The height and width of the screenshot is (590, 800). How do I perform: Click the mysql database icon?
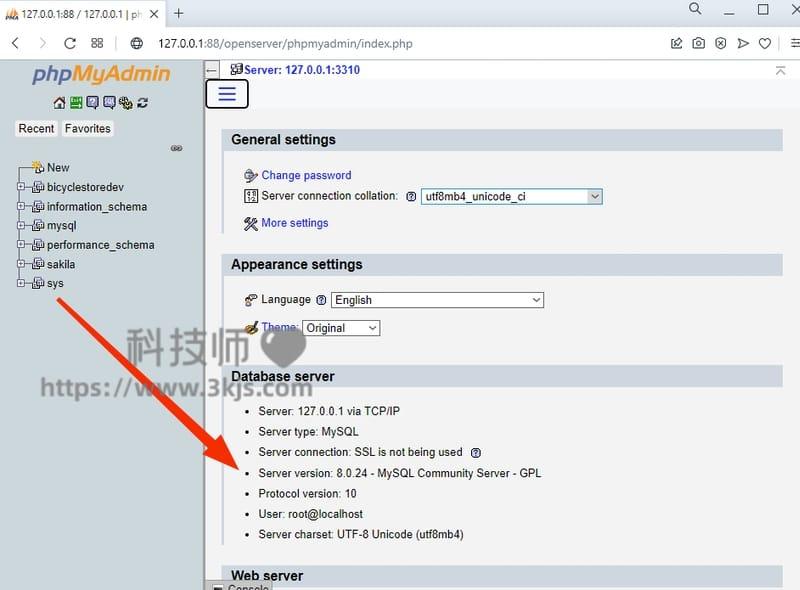pyautogui.click(x=38, y=226)
